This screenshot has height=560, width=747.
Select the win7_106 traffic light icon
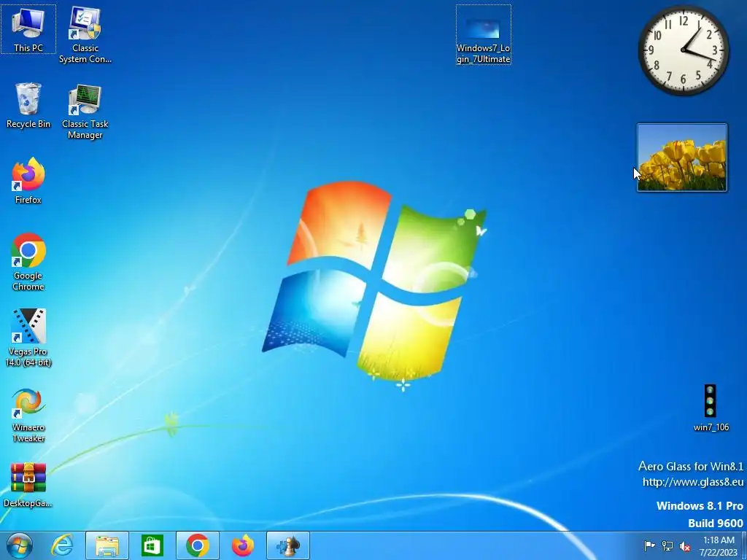[x=711, y=408]
